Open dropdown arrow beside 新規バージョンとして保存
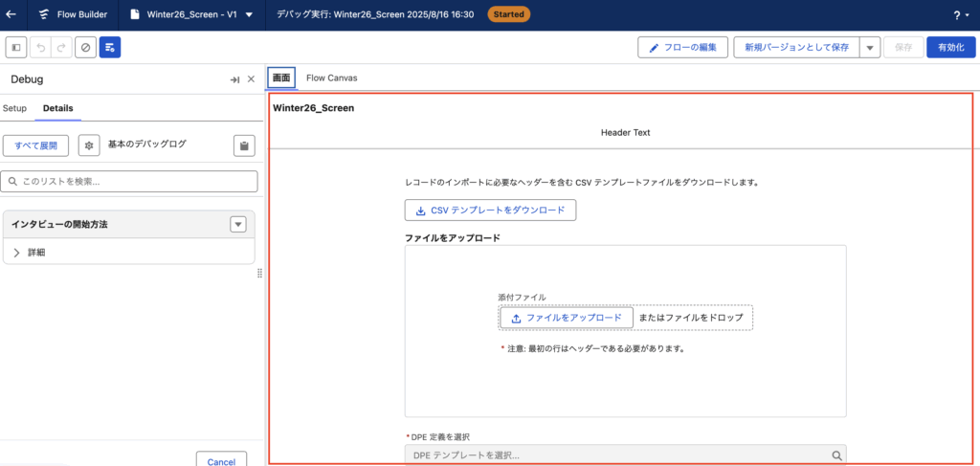The image size is (980, 466). [870, 47]
